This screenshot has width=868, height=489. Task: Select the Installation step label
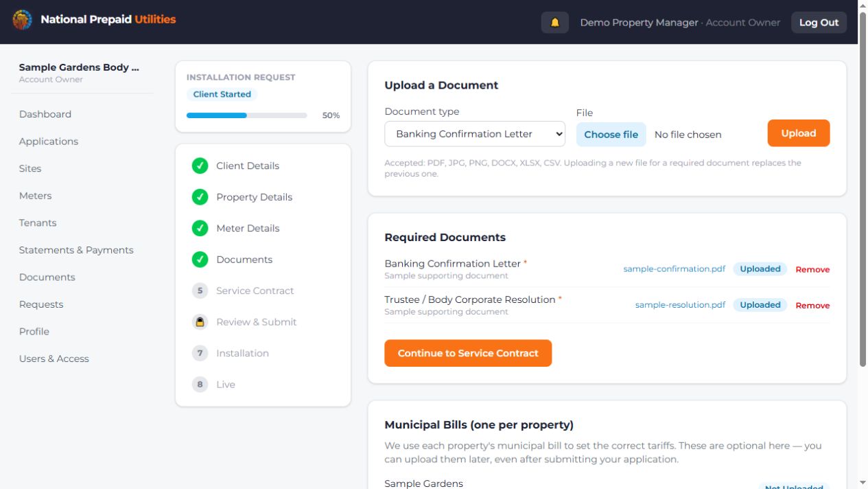coord(242,353)
